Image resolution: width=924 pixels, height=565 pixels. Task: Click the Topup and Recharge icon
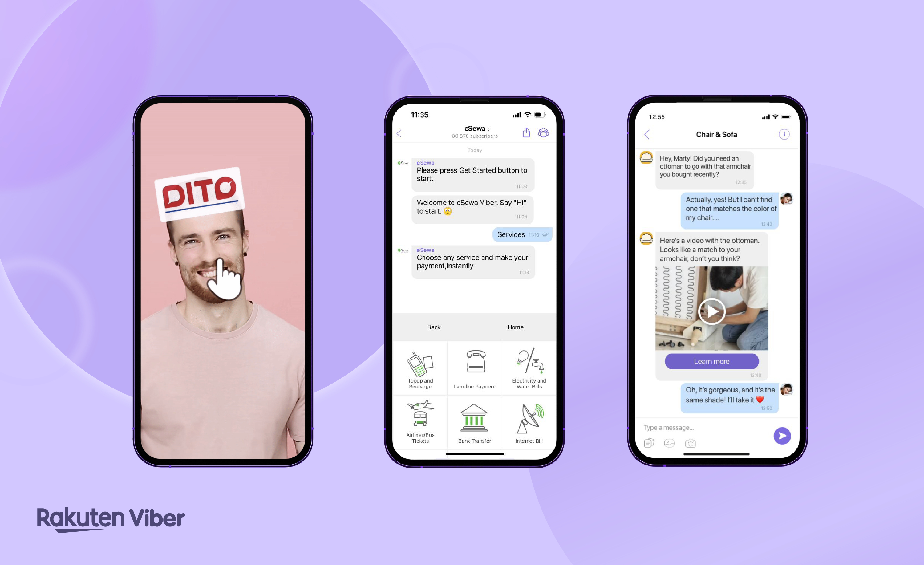click(421, 366)
